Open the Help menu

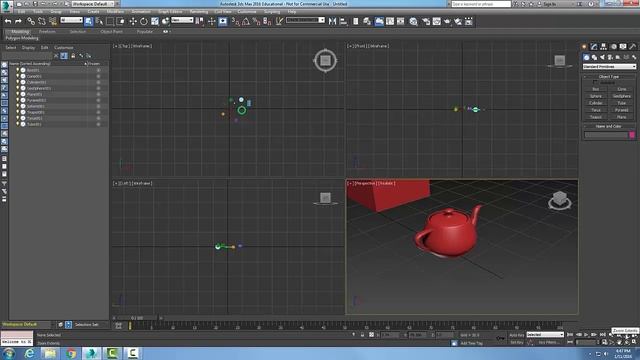click(x=292, y=11)
